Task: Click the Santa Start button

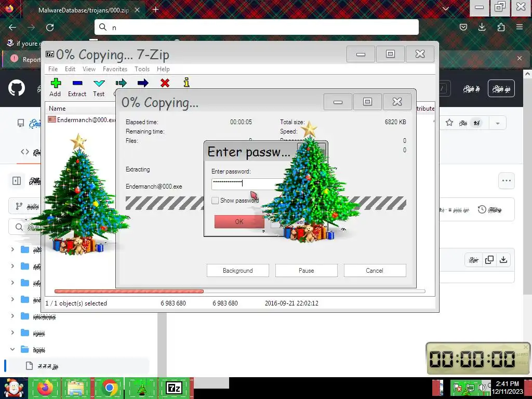Action: point(14,388)
